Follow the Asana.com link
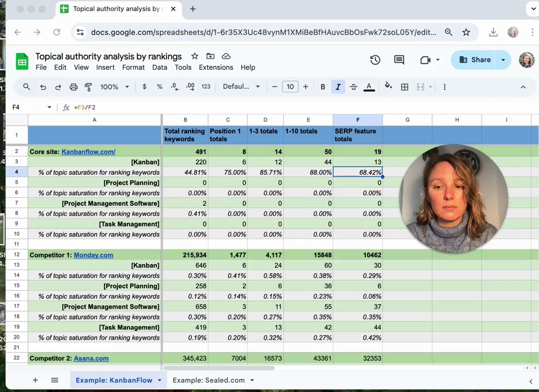The height and width of the screenshot is (392, 539). [x=91, y=358]
